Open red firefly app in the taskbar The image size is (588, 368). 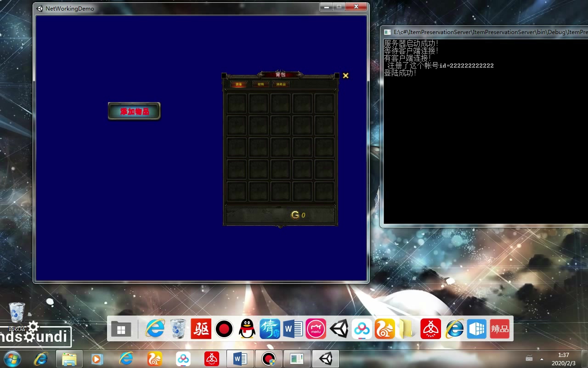pyautogui.click(x=211, y=359)
